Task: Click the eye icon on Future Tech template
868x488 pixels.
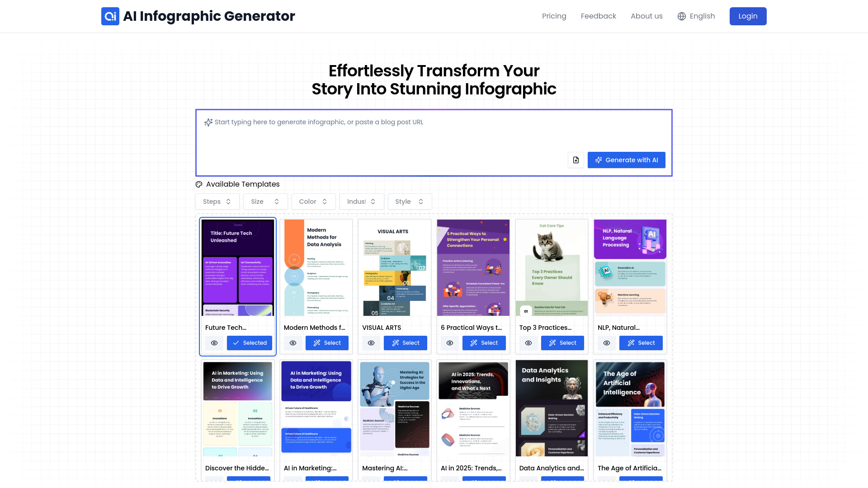Action: coord(214,343)
